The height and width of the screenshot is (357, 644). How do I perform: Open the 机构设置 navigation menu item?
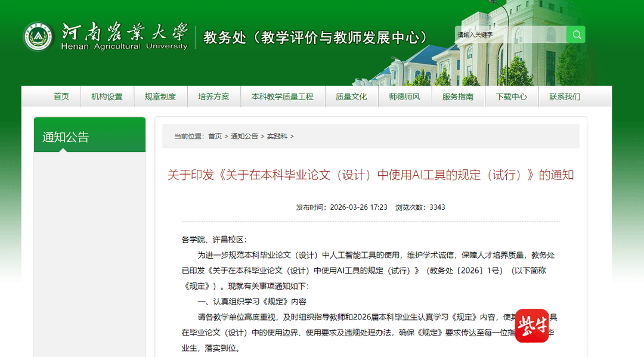pos(107,96)
